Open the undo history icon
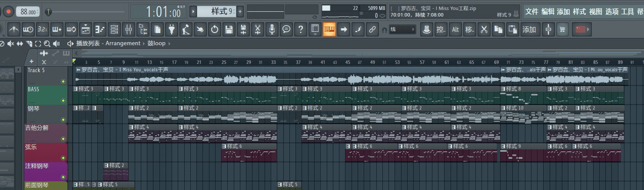644x190 pixels. (214, 30)
